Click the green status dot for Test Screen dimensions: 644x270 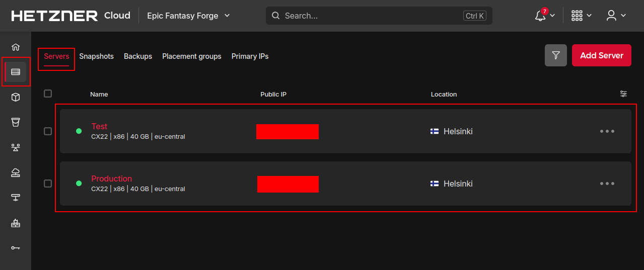(x=79, y=131)
